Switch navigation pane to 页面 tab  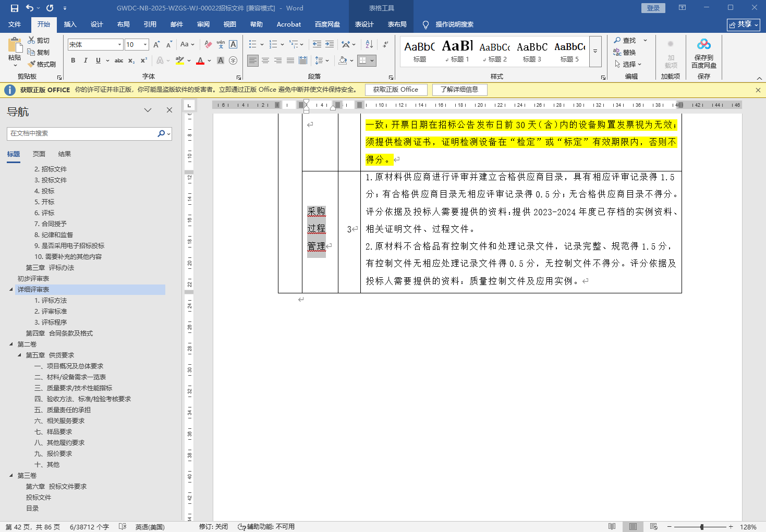point(39,154)
